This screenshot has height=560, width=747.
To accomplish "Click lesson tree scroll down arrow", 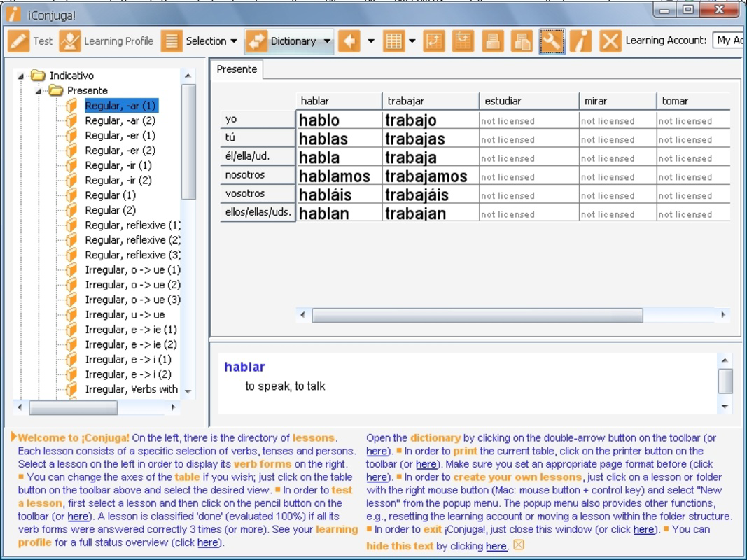I will tap(188, 391).
